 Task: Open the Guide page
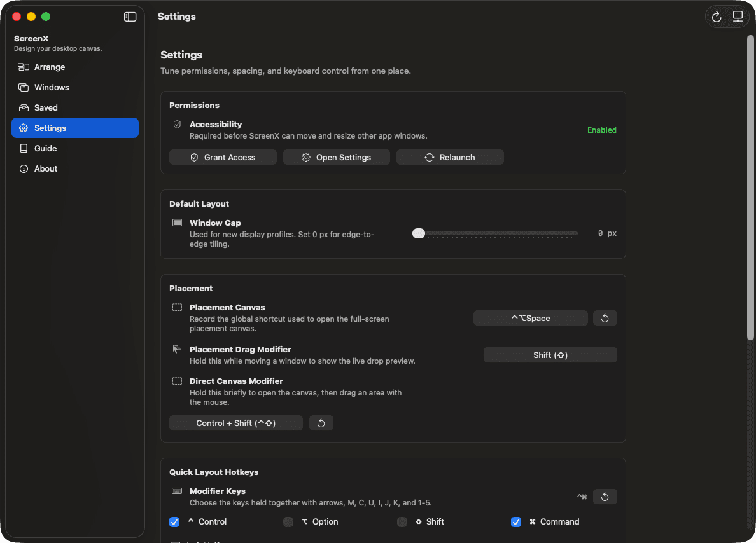75,148
